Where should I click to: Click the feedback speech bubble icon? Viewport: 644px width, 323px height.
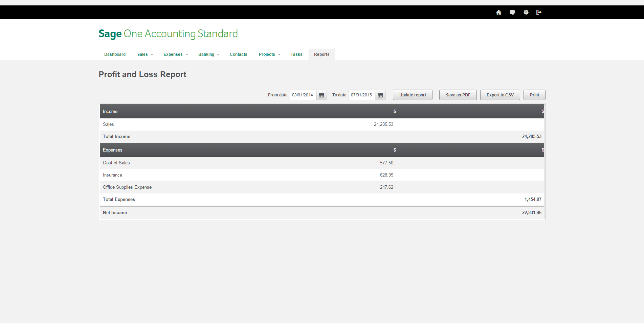tap(512, 12)
